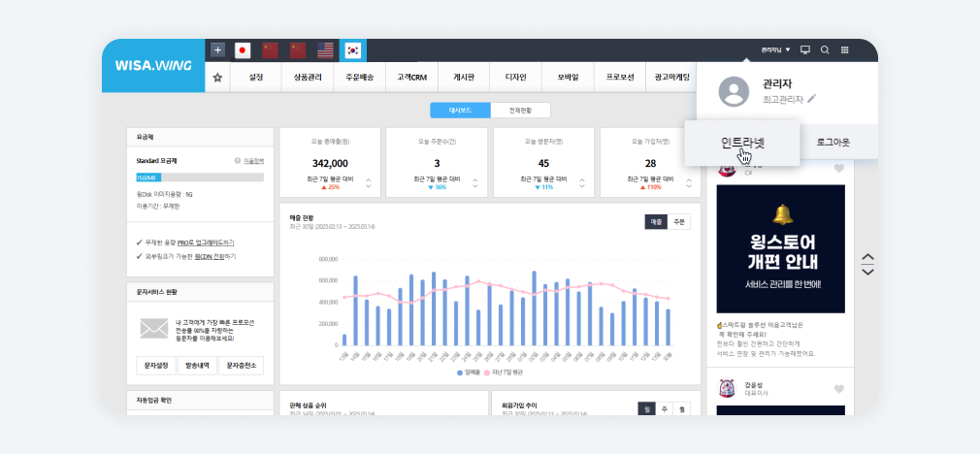Click the large down chevron beside the feed
980x454 pixels.
(x=867, y=272)
